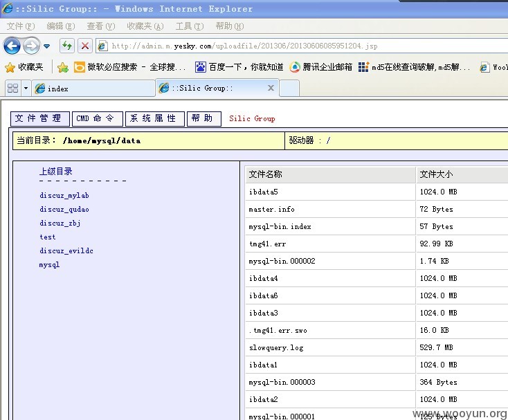Select the .tmg41.err.swo file
This screenshot has width=508, height=420.
point(278,330)
